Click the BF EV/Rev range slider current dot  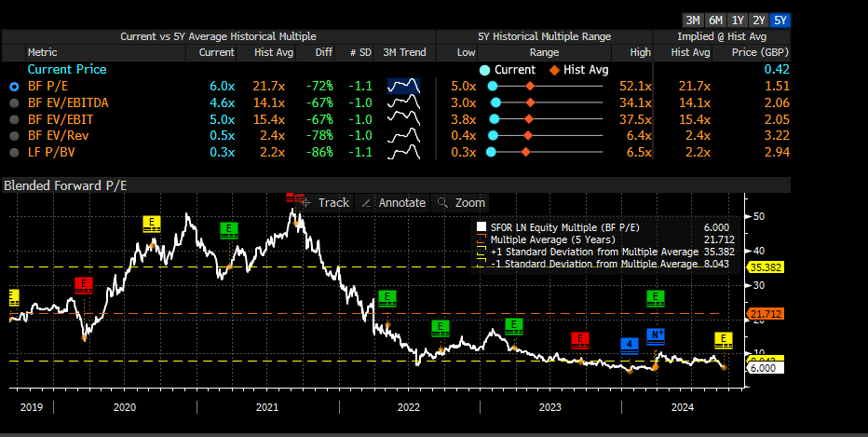[x=493, y=136]
